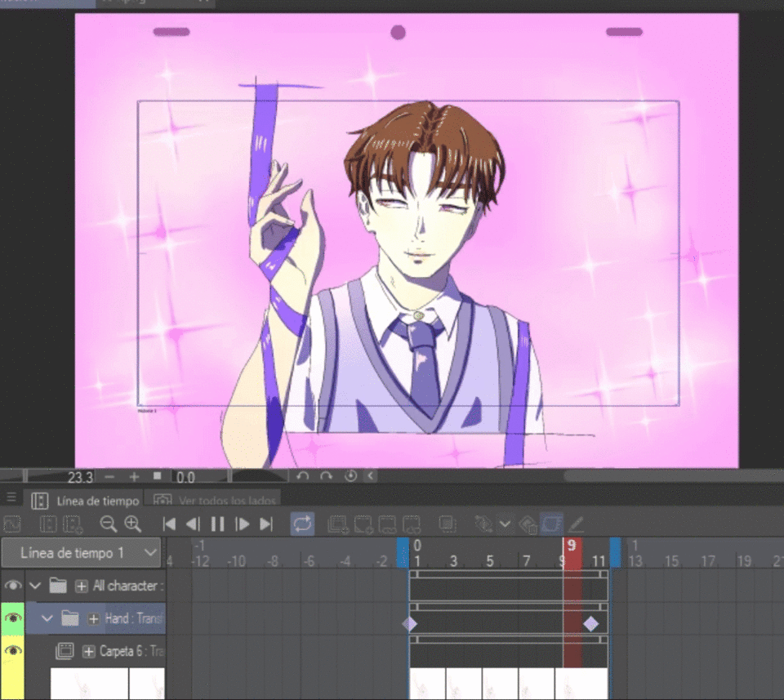The width and height of the screenshot is (784, 700).
Task: Select the All character folder icon
Action: 58,586
